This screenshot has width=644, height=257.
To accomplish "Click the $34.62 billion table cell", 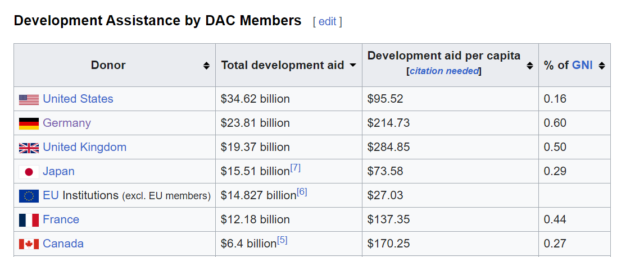I will tap(256, 99).
